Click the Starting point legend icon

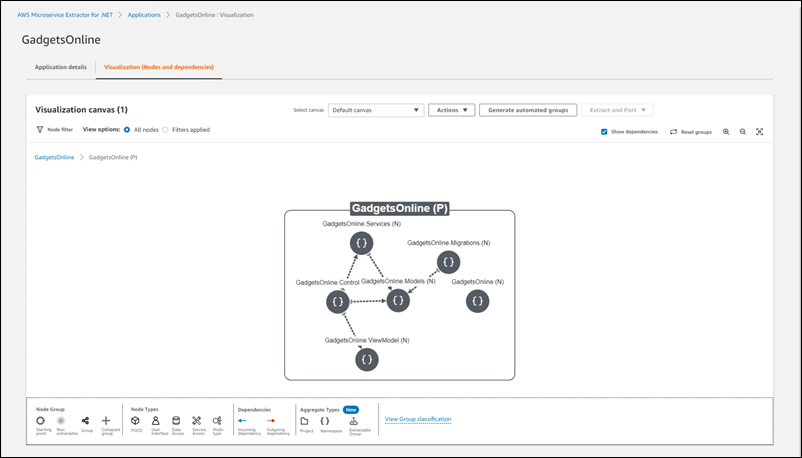point(40,421)
